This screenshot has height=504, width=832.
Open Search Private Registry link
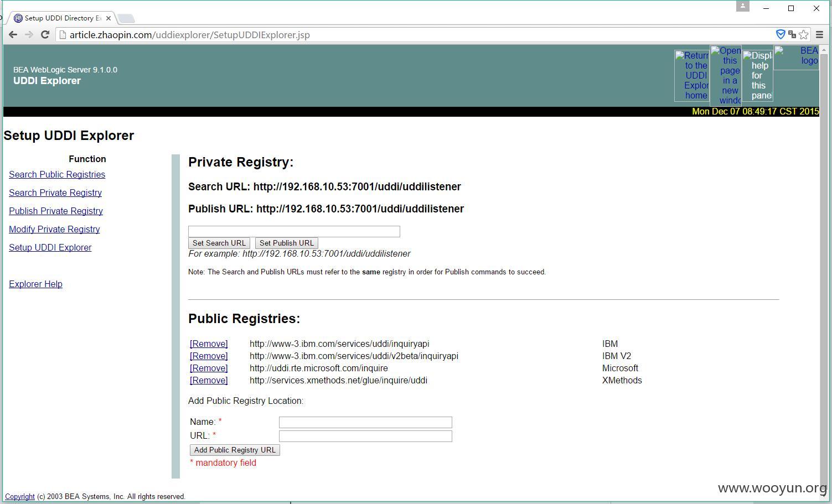55,193
